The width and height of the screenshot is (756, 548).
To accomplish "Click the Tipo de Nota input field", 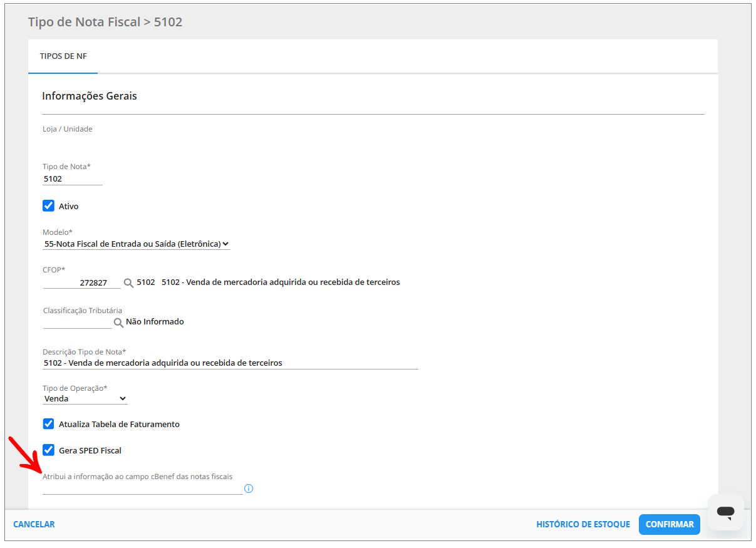I will coord(73,179).
